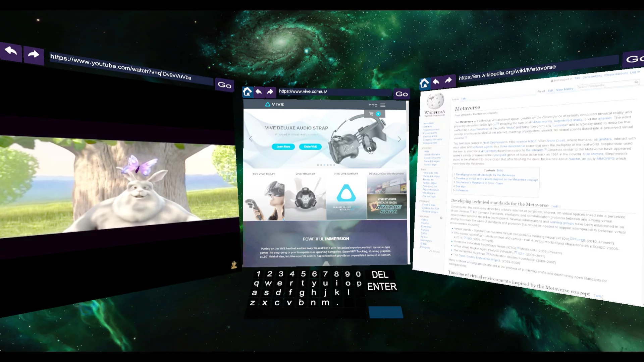Click the home icon on the Wikipedia panel
644x362 pixels.
(x=424, y=83)
